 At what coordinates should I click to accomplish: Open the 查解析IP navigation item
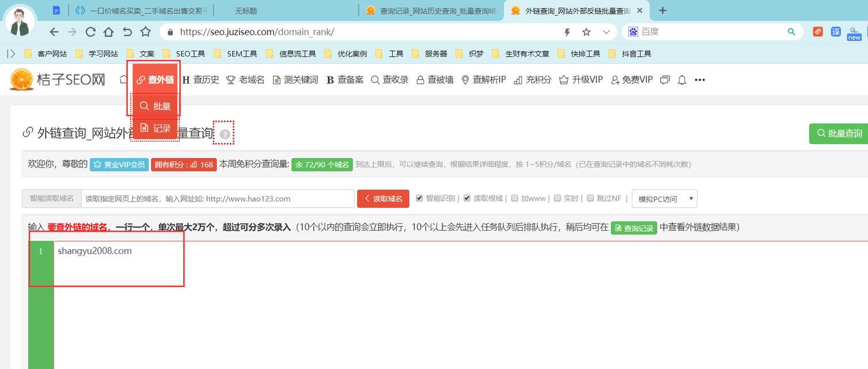coord(483,80)
